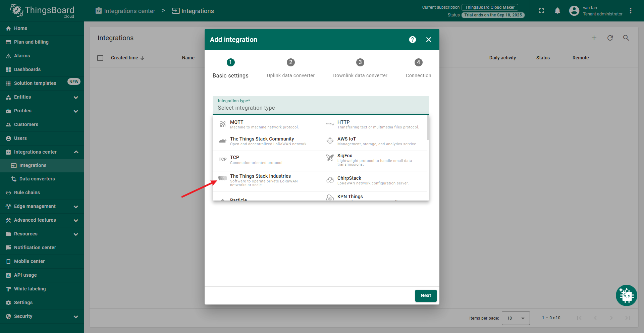The width and height of the screenshot is (644, 333).
Task: Refresh the integrations table
Action: tap(610, 38)
